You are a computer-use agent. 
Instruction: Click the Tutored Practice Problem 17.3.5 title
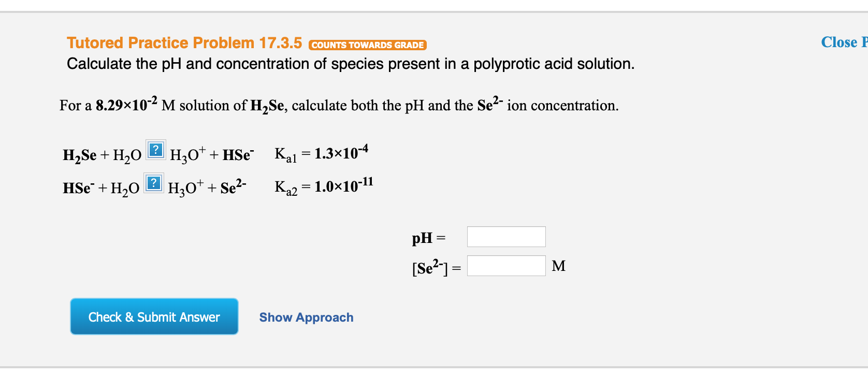184,42
